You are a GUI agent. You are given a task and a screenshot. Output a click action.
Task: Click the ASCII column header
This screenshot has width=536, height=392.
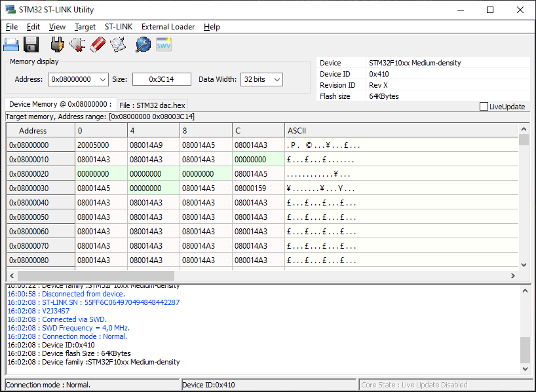tap(402, 131)
